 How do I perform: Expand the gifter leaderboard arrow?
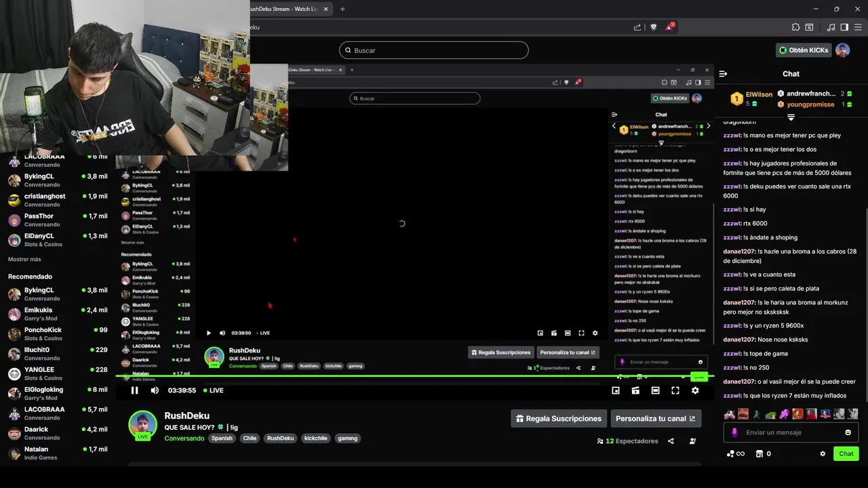791,118
